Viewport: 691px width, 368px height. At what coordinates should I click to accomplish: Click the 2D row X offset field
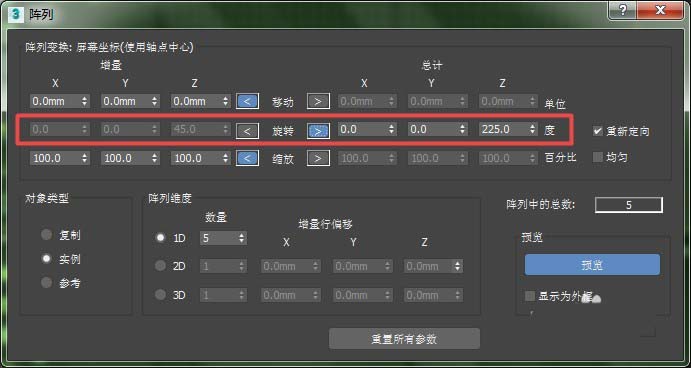point(291,266)
